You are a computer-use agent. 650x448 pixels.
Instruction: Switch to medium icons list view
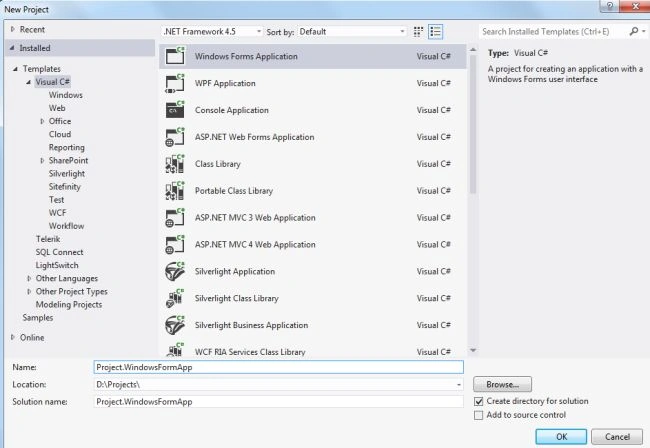435,31
